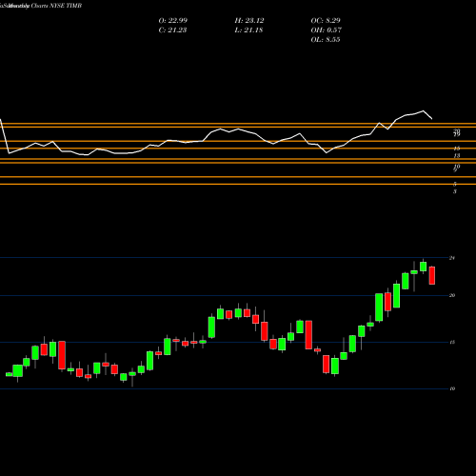This screenshot has height=476, width=476.
Task: Click the open price value O: 22.99
Action: click(173, 21)
